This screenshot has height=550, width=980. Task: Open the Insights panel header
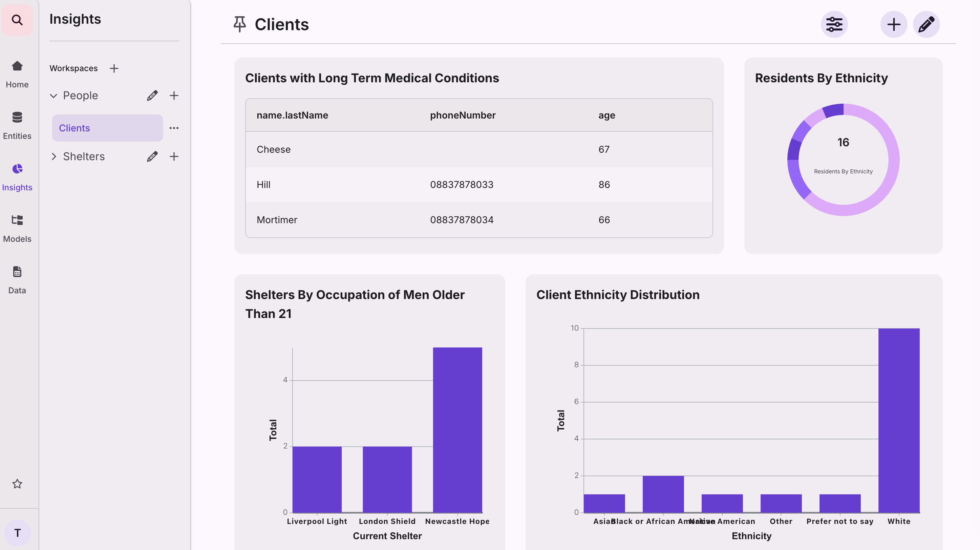75,18
